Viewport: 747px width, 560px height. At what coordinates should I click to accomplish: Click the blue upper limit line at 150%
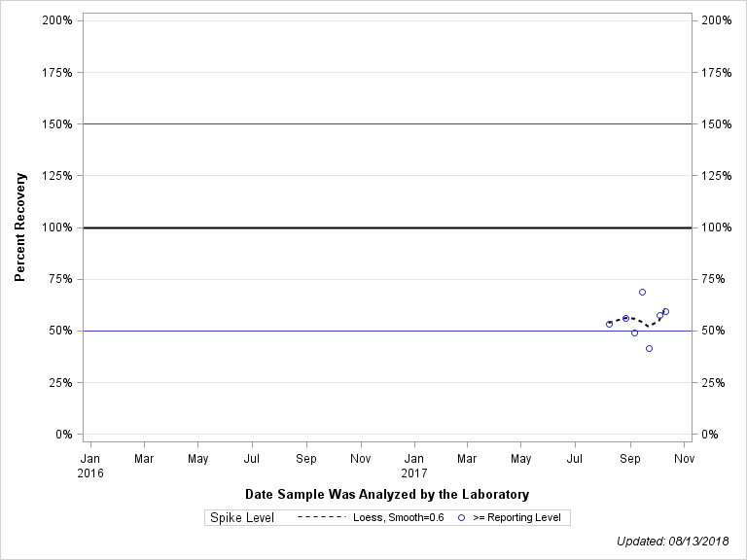tap(387, 123)
